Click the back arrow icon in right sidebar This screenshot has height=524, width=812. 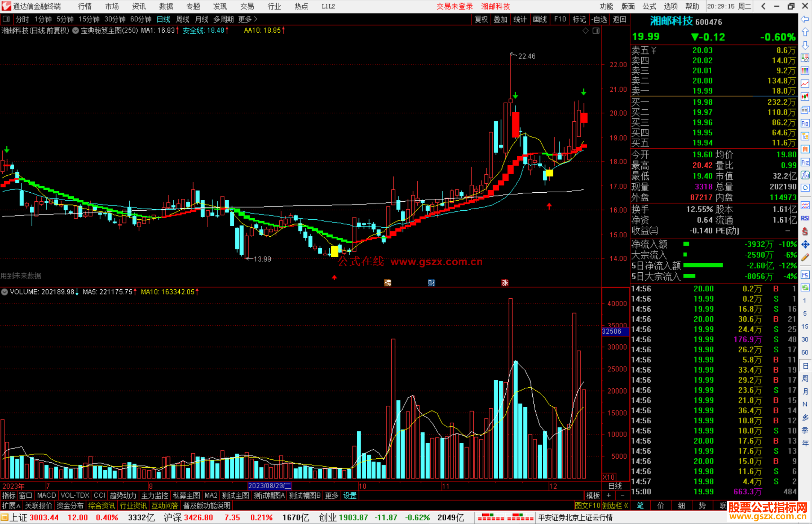pyautogui.click(x=805, y=19)
